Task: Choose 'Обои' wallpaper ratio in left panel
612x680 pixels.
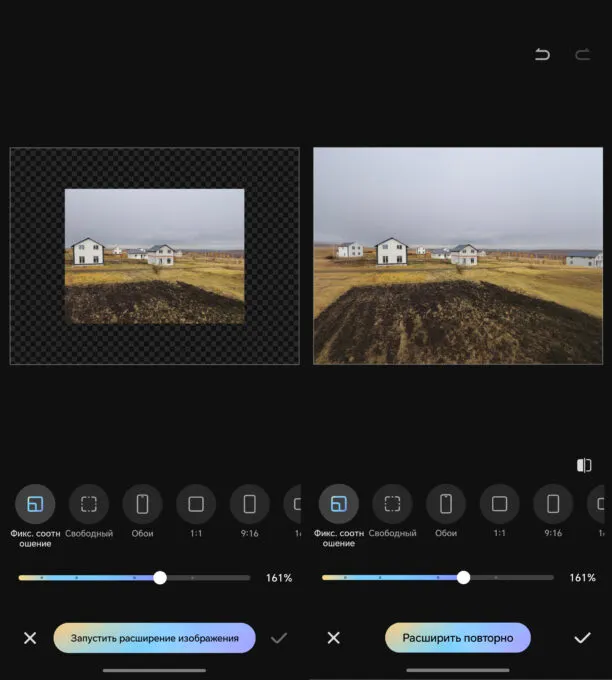Action: click(x=142, y=504)
